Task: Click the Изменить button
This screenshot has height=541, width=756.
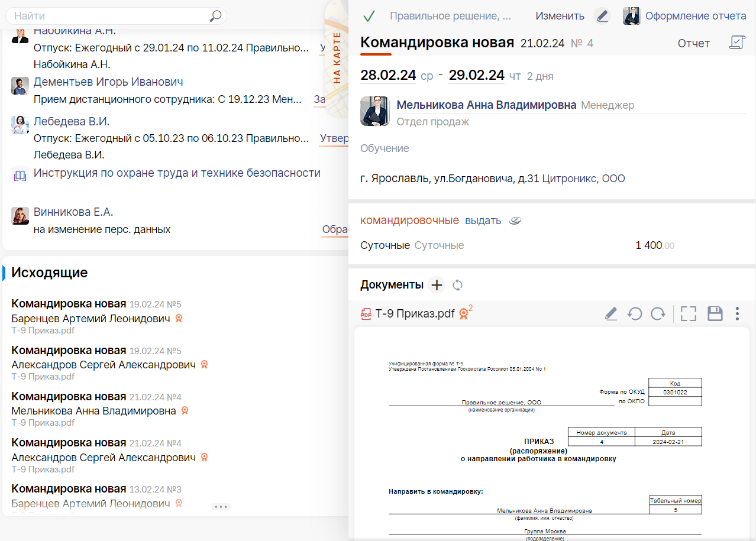Action: click(560, 16)
